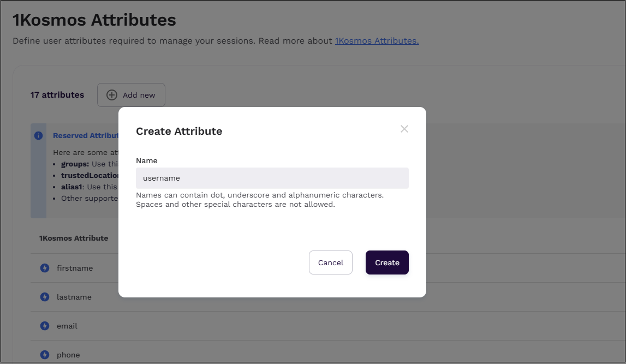Click the Add new button
626x364 pixels.
131,95
